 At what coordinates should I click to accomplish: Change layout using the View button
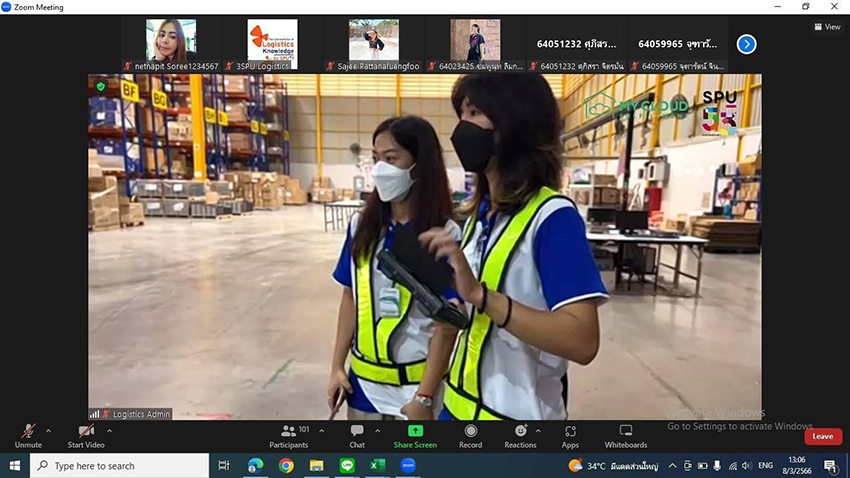click(x=827, y=27)
